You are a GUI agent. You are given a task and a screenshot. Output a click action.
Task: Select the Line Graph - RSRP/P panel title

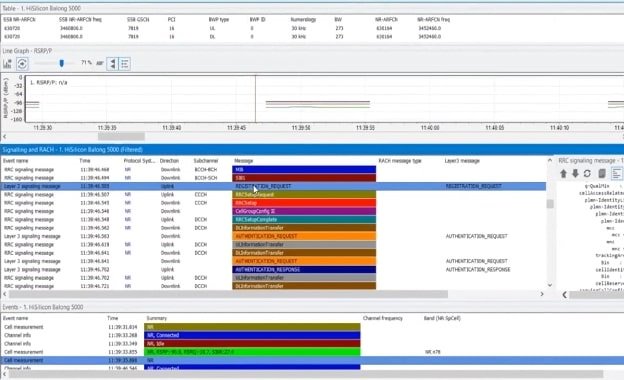[27, 51]
